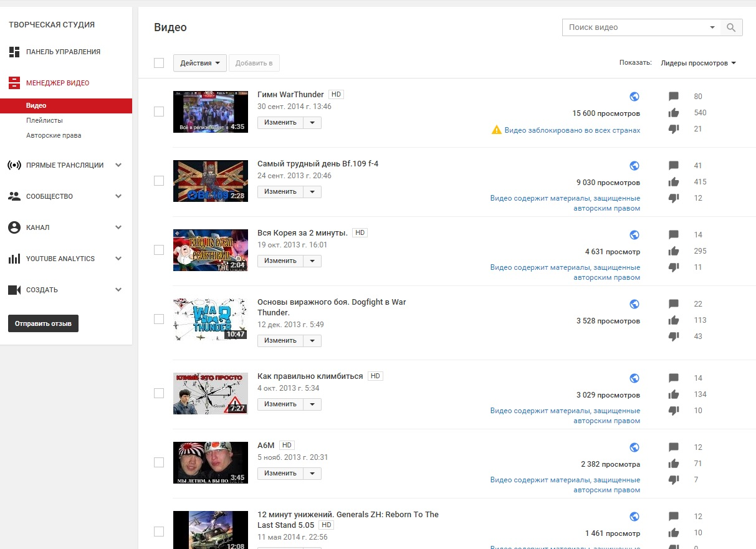Open the Панель управления dashboard icon

coord(14,52)
